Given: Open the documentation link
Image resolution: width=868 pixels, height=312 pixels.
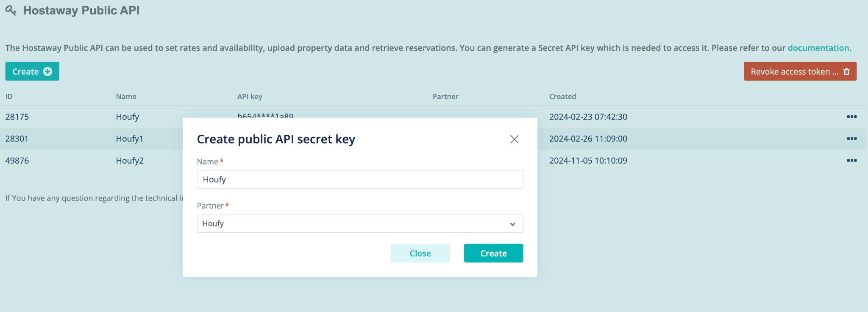Looking at the screenshot, I should pyautogui.click(x=818, y=48).
